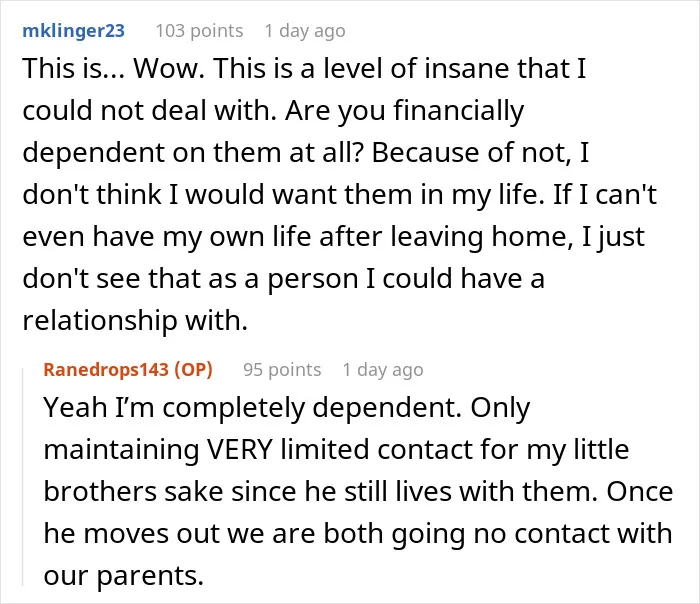700x604 pixels.
Task: Click the line starting 'dependent on them at all?'
Action: [x=306, y=152]
